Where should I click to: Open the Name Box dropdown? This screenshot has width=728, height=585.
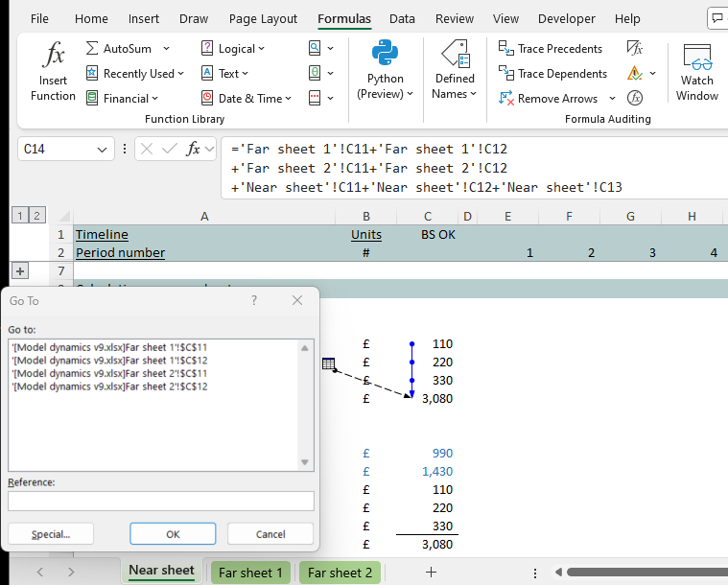[x=103, y=149]
